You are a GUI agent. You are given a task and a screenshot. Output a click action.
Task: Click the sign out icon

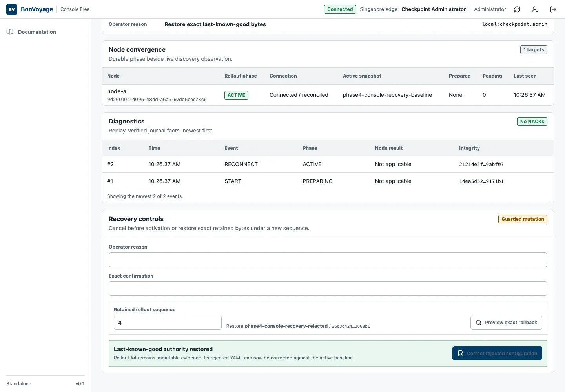click(553, 9)
